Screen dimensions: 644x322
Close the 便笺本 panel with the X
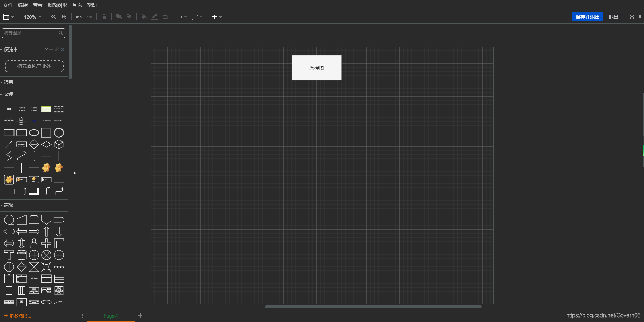pos(63,49)
